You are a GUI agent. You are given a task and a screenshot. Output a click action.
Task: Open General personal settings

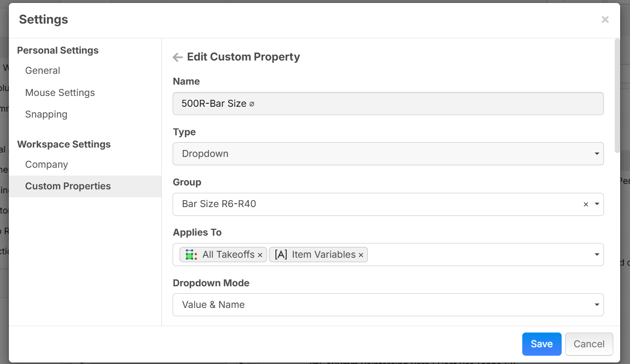click(43, 71)
